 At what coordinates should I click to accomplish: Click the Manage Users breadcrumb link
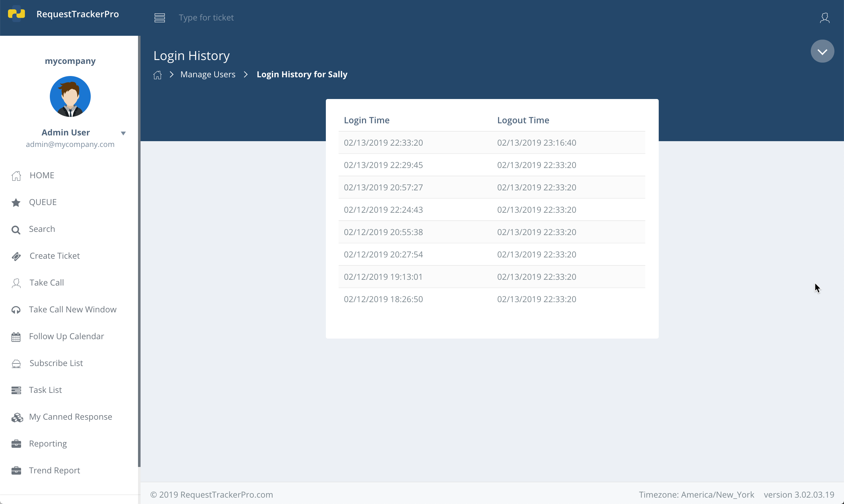tap(208, 74)
